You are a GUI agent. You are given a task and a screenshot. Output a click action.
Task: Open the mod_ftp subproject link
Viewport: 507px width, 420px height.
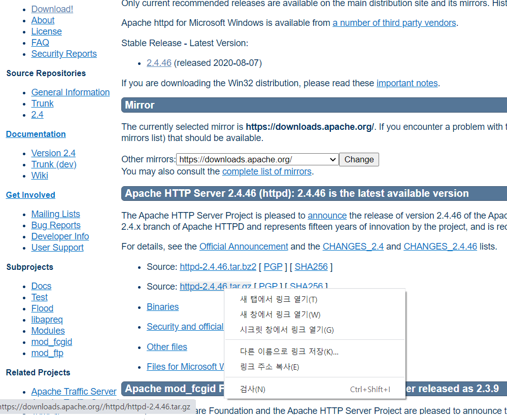pos(47,353)
